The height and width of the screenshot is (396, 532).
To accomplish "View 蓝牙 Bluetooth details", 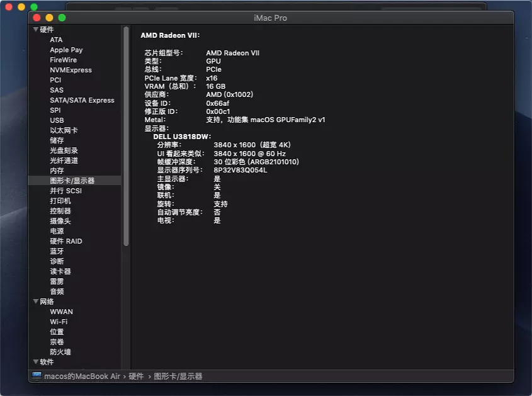I will [57, 251].
